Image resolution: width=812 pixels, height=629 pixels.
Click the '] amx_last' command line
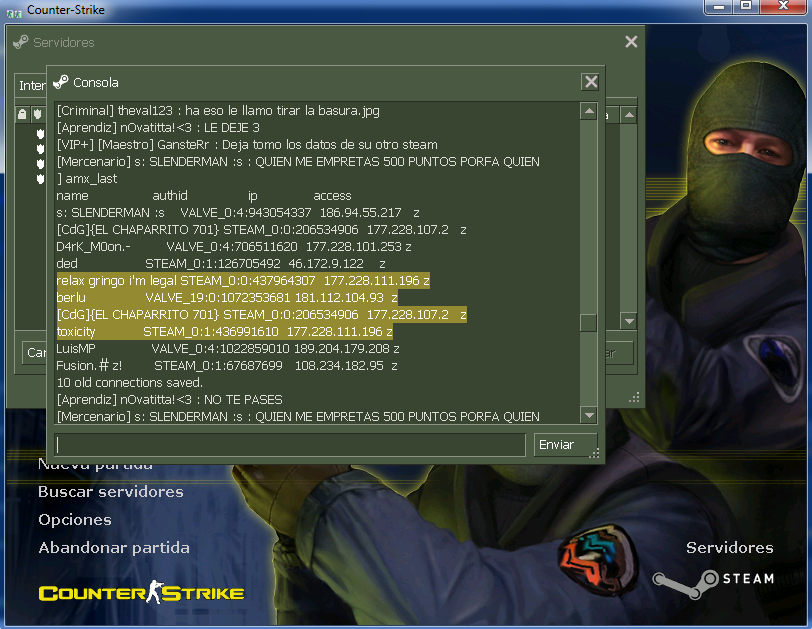[87, 179]
